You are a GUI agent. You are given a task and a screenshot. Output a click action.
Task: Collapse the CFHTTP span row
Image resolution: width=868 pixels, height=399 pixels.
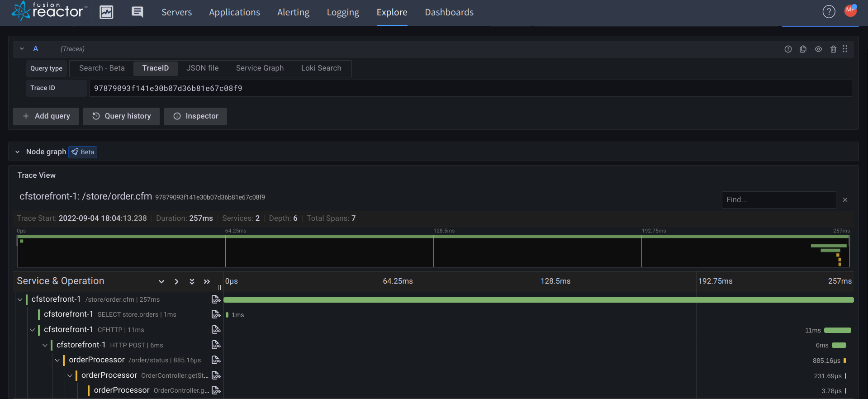tap(33, 330)
